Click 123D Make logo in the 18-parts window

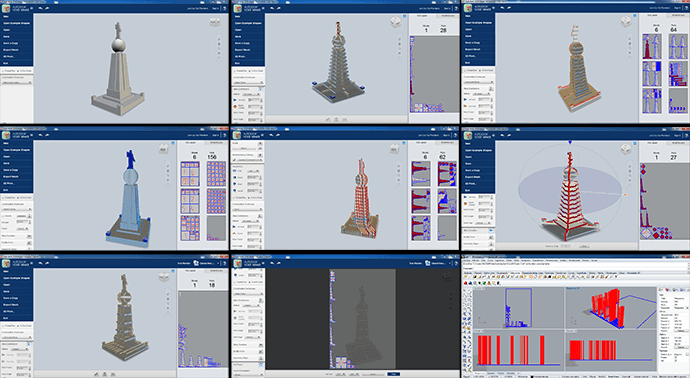click(6, 263)
